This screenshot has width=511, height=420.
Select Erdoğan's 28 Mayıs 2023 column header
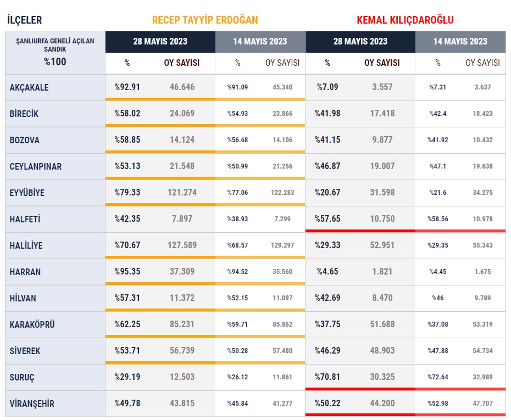(x=160, y=42)
